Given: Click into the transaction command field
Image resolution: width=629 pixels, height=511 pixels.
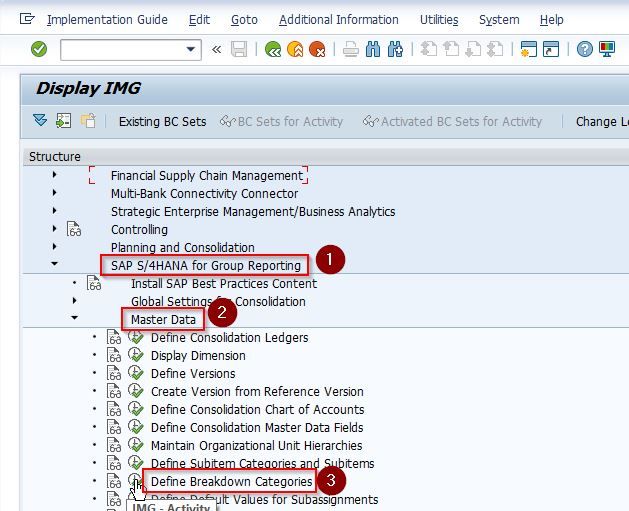Looking at the screenshot, I should 123,49.
